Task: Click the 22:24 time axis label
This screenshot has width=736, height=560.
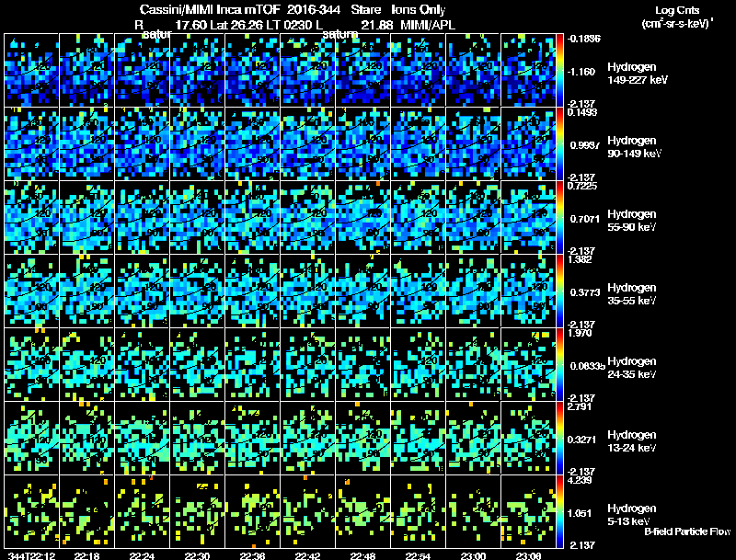Action: point(142,556)
